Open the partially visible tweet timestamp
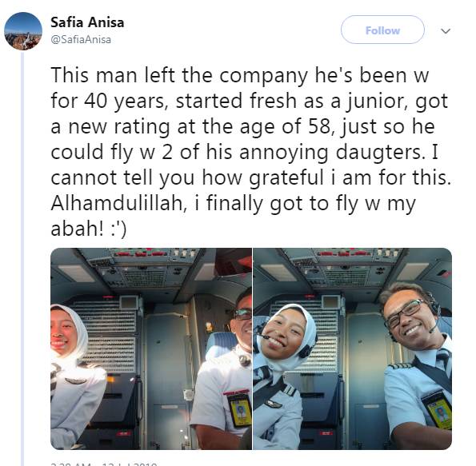The height and width of the screenshot is (466, 476). coord(103,464)
